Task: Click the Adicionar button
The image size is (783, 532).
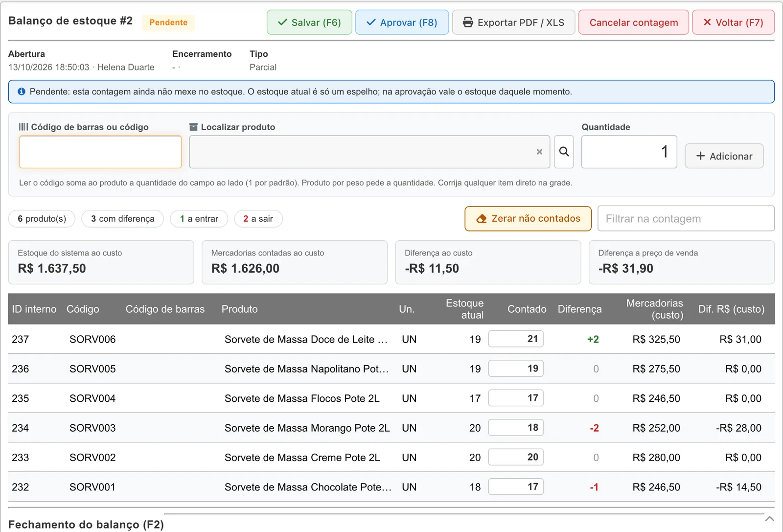Action: (x=724, y=156)
